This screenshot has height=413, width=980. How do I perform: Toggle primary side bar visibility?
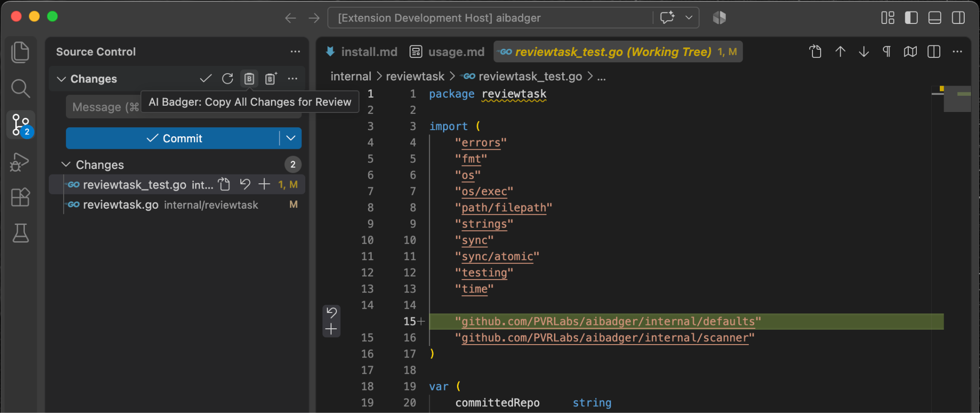pos(911,18)
